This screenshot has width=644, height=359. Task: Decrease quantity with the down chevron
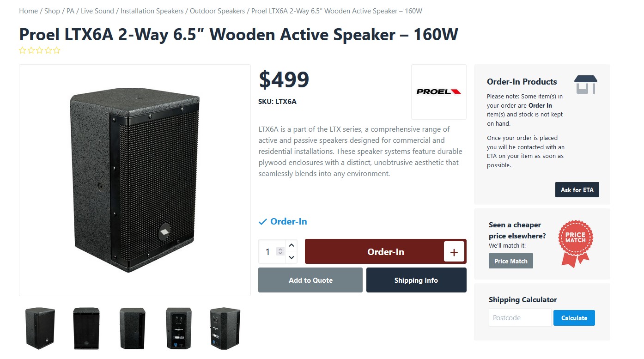click(292, 257)
